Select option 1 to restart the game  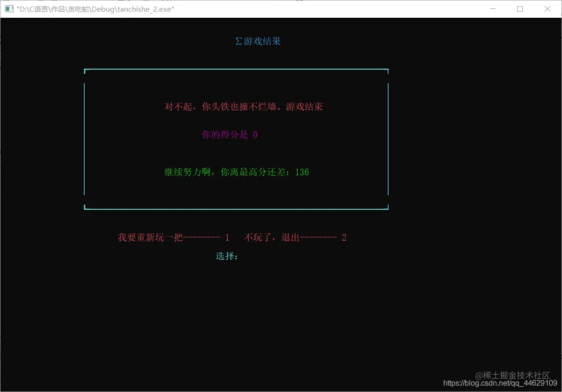click(227, 237)
